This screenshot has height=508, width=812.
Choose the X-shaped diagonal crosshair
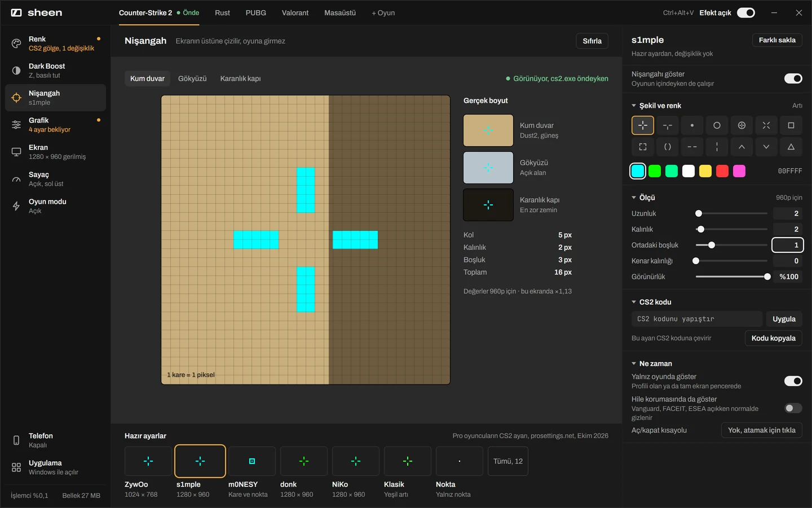pyautogui.click(x=766, y=125)
